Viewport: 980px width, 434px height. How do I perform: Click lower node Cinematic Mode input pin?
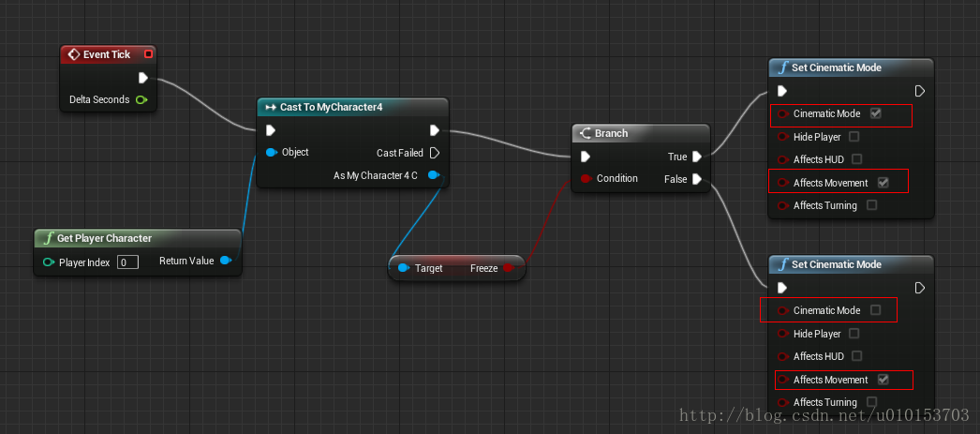(x=783, y=311)
